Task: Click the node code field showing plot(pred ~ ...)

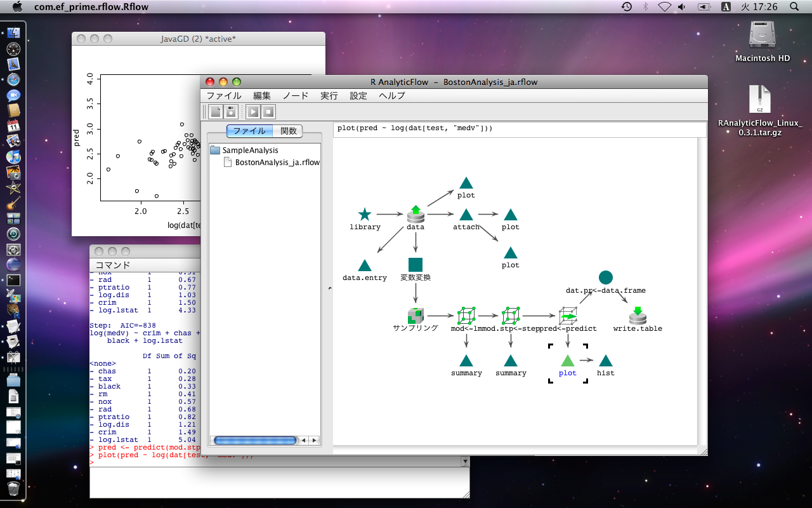Action: (x=520, y=129)
